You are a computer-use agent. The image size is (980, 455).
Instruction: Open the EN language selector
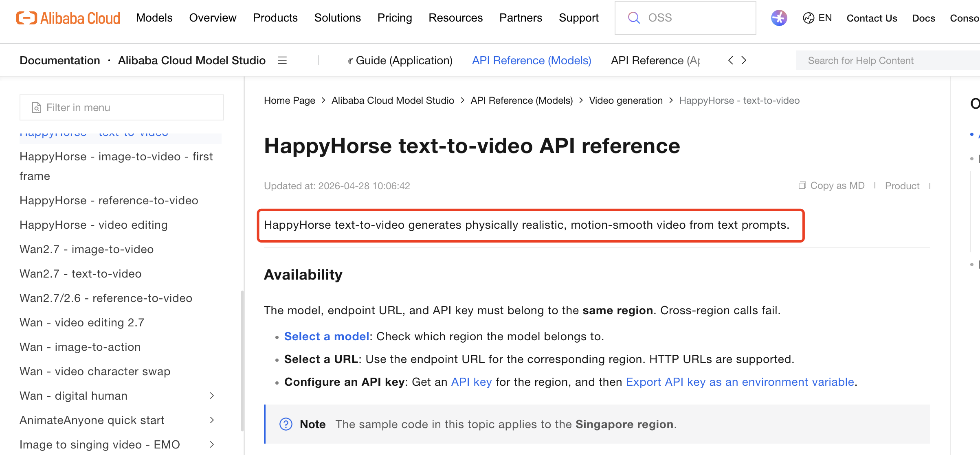[x=817, y=18]
